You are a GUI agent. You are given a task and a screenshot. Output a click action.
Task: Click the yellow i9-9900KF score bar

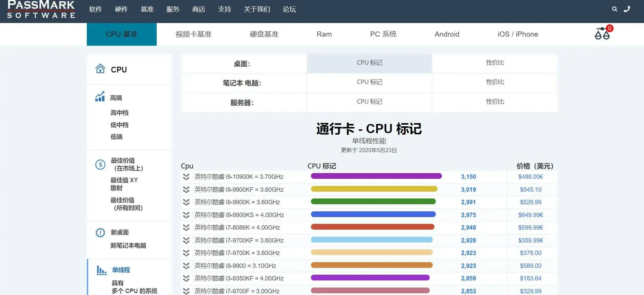(374, 189)
